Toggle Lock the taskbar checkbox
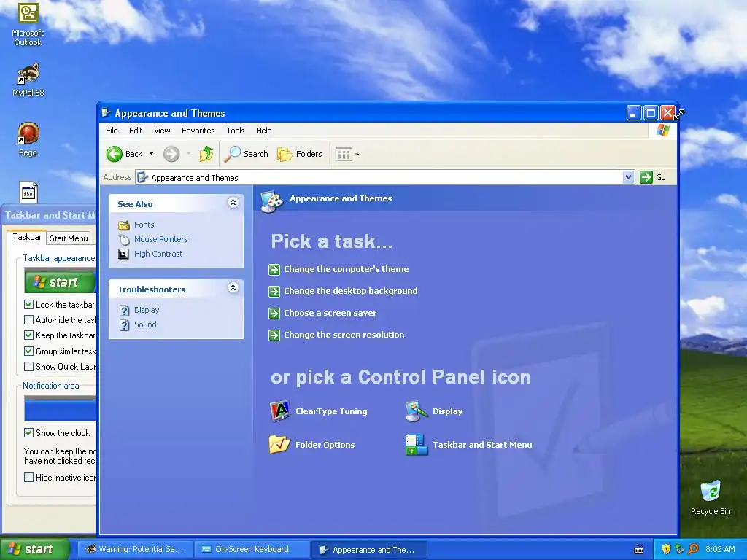This screenshot has width=747, height=560. tap(28, 304)
